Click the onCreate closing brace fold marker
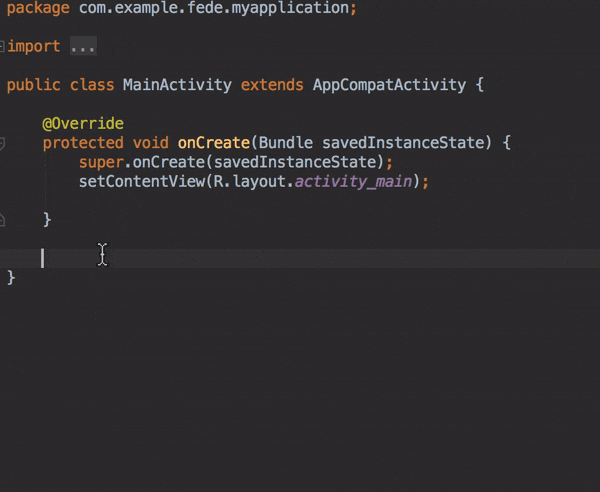Viewport: 600px width, 492px height. point(2,220)
